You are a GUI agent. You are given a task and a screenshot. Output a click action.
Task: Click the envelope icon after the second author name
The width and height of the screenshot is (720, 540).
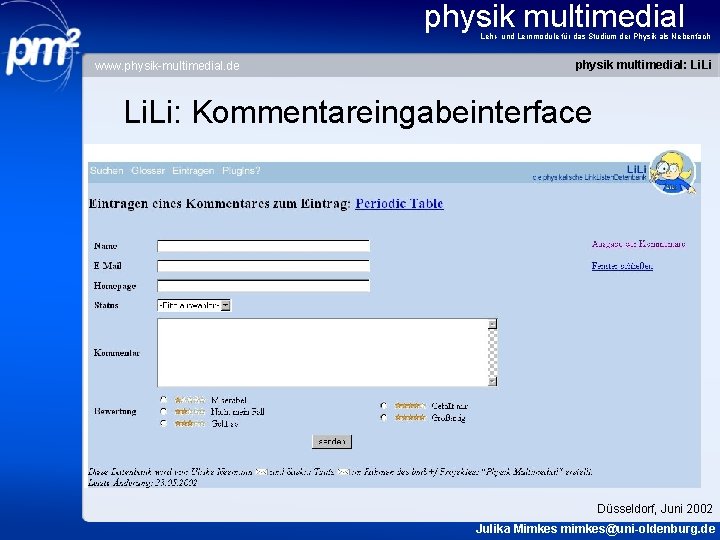tap(343, 472)
